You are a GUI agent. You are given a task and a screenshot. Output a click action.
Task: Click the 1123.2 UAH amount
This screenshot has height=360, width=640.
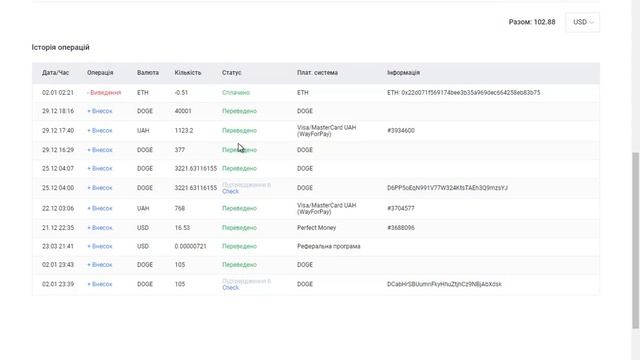point(184,131)
